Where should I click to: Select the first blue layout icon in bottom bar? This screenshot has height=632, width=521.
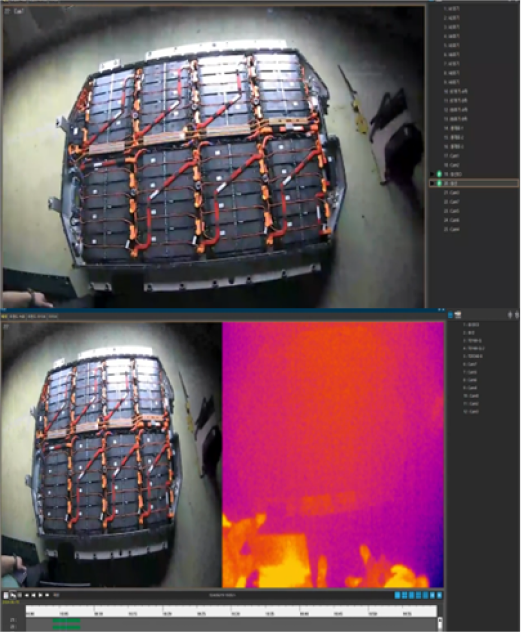point(397,595)
